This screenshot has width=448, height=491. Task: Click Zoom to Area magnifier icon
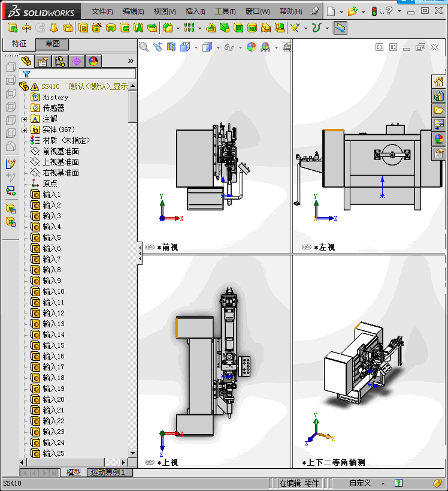coord(144,47)
